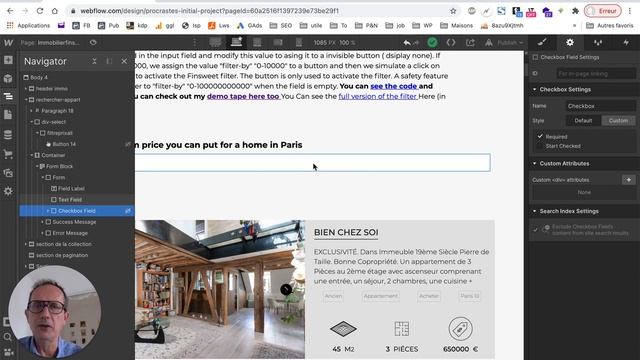The image size is (640, 360).
Task: Toggle Exclude Checkbox Fields search option
Action: pyautogui.click(x=536, y=230)
